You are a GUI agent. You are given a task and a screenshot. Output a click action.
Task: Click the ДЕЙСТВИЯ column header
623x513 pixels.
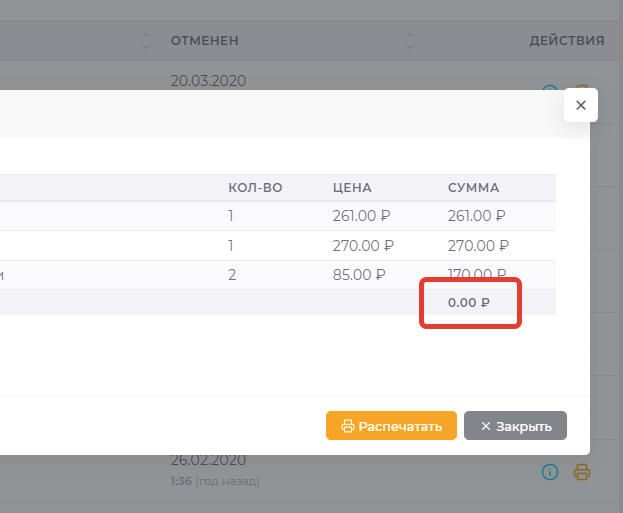pyautogui.click(x=566, y=41)
